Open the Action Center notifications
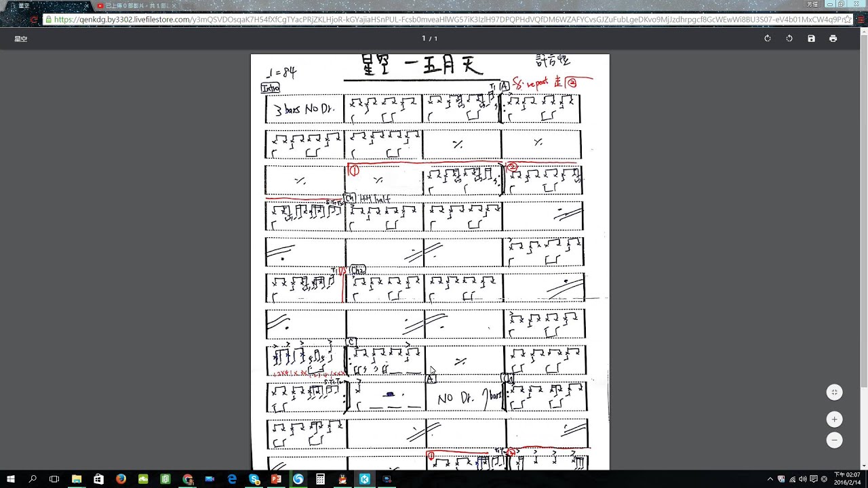868x488 pixels. [814, 479]
